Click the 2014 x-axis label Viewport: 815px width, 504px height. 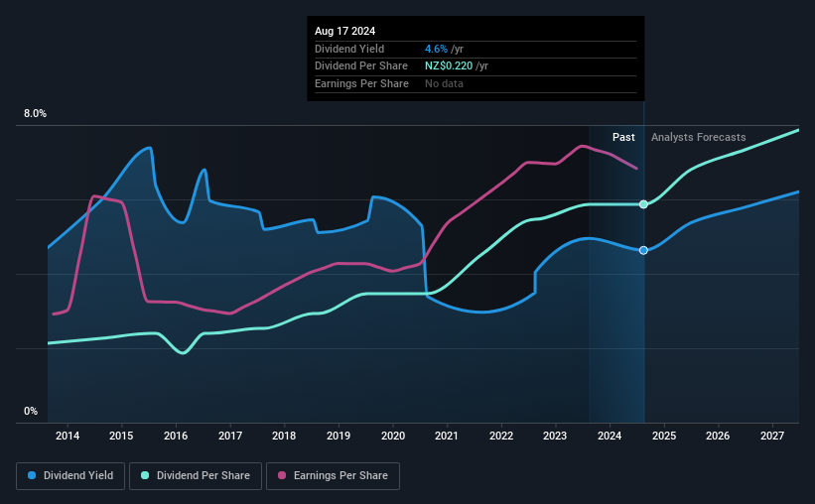click(68, 436)
